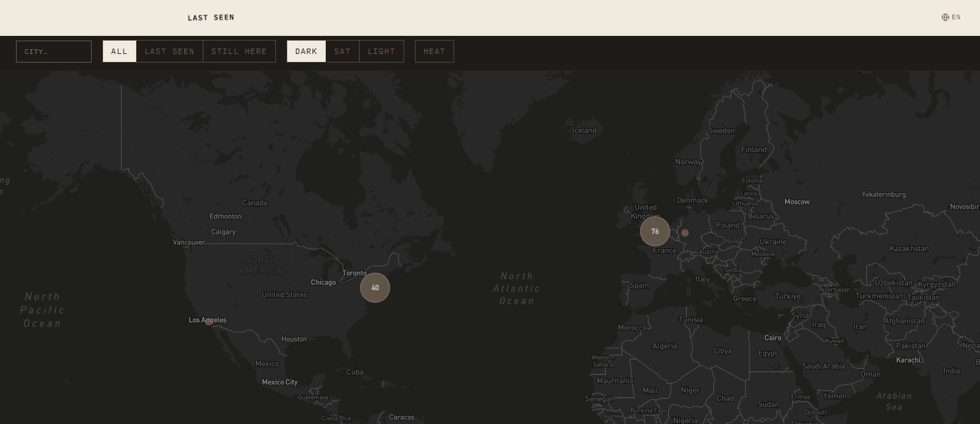Click the Spain map label
980x424 pixels.
point(639,285)
